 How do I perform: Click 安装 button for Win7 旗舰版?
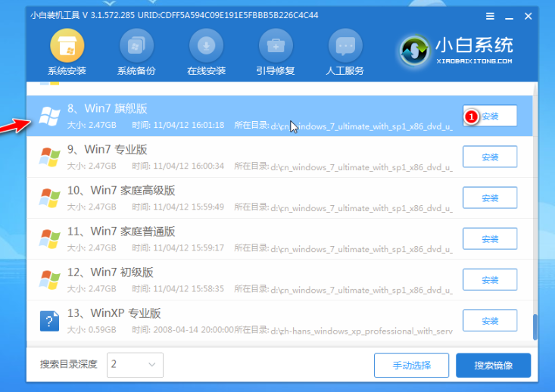point(490,117)
